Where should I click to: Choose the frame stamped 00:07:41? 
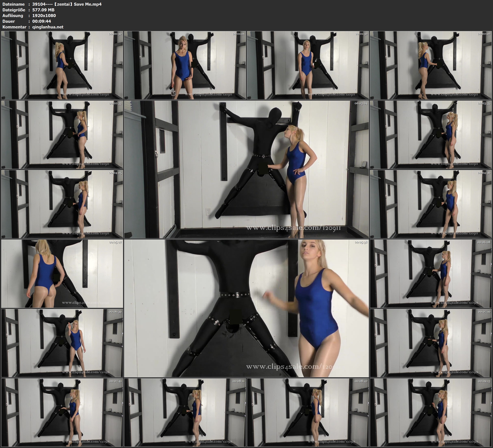point(62,412)
